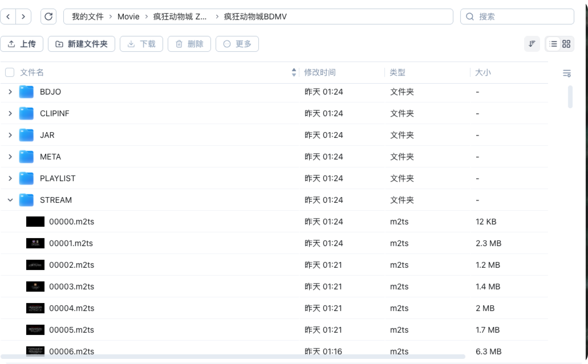Click the vertical scrollbar thumb
The height and width of the screenshot is (364, 588).
point(570,97)
